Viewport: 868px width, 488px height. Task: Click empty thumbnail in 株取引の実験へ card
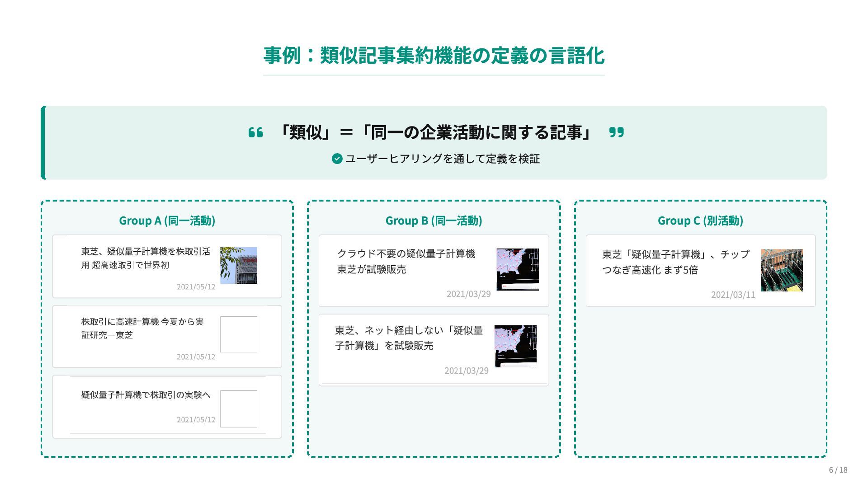238,408
